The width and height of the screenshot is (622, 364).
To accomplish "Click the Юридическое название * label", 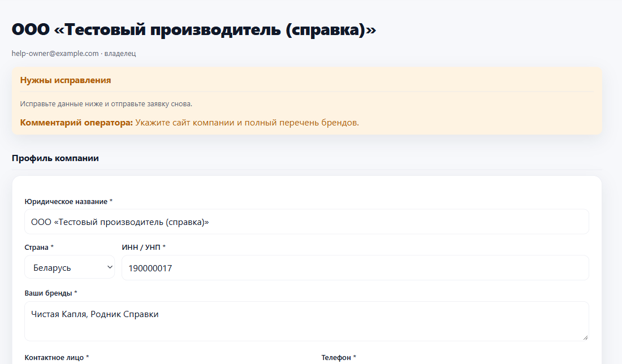I will 68,201.
